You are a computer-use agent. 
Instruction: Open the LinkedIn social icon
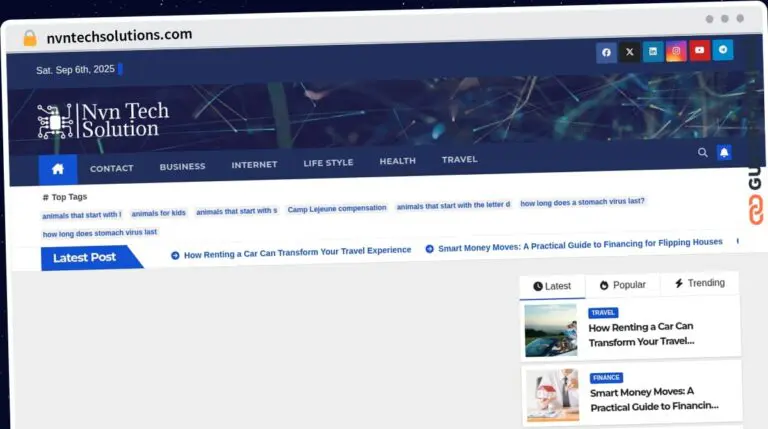(x=653, y=51)
